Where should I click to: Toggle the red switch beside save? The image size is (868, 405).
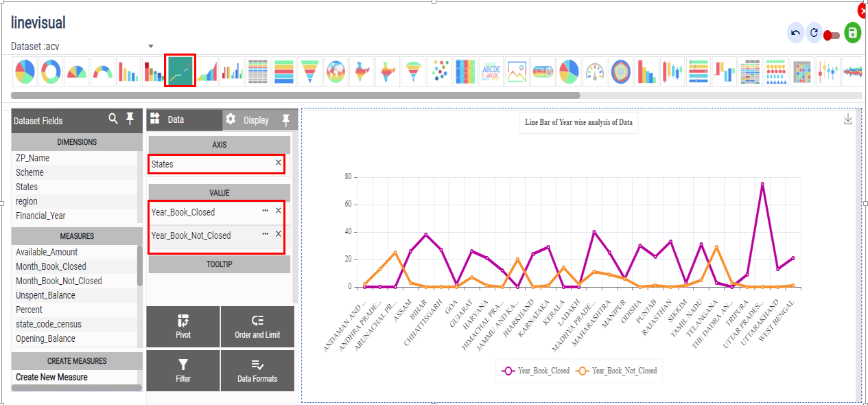point(831,35)
